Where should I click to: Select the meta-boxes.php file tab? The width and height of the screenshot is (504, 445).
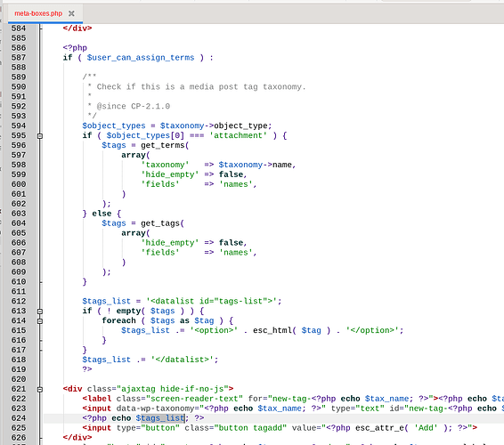click(x=38, y=13)
